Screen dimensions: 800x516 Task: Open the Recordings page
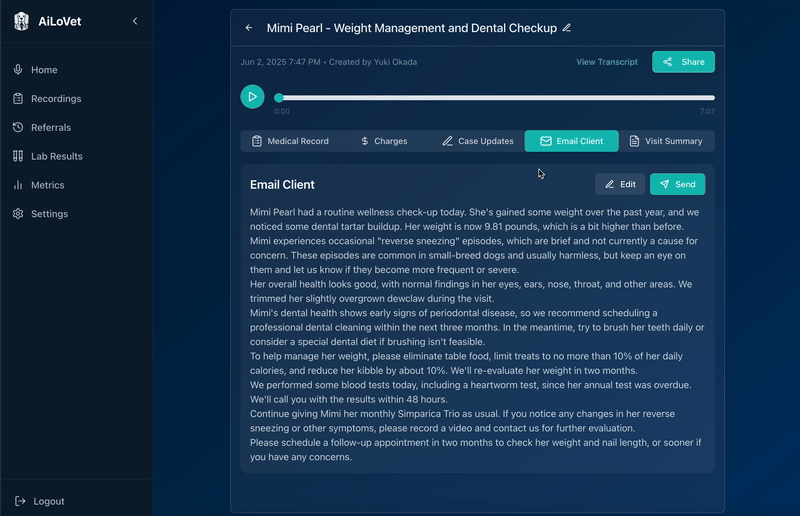pyautogui.click(x=55, y=99)
